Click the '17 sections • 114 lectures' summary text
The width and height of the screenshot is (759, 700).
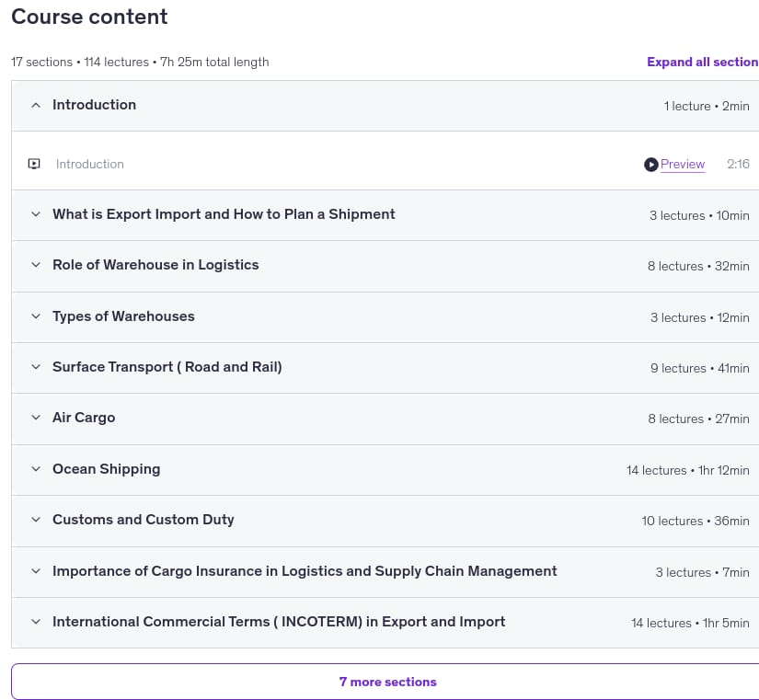click(x=140, y=62)
